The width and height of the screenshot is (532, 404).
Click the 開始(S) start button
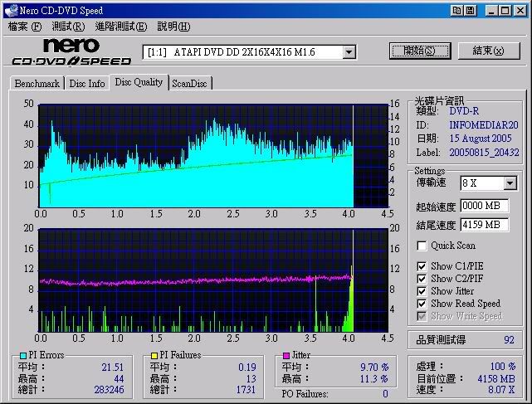click(x=420, y=51)
